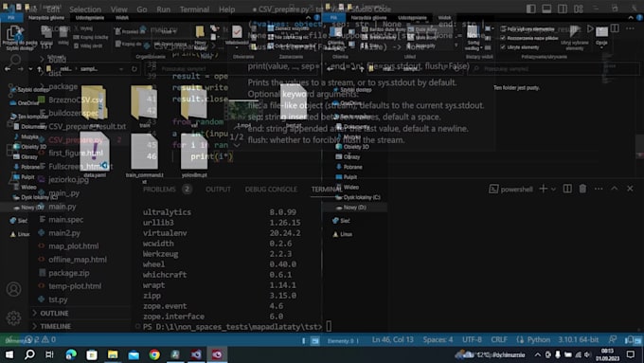This screenshot has width=644, height=363.
Task: Open tst.py in the VS Code explorer
Action: (58, 299)
